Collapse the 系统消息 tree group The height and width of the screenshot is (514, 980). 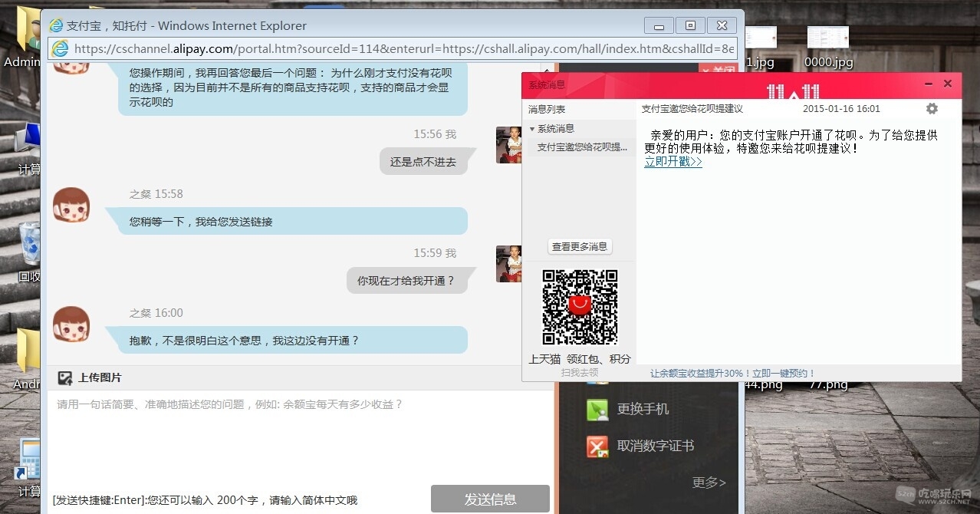click(x=532, y=129)
